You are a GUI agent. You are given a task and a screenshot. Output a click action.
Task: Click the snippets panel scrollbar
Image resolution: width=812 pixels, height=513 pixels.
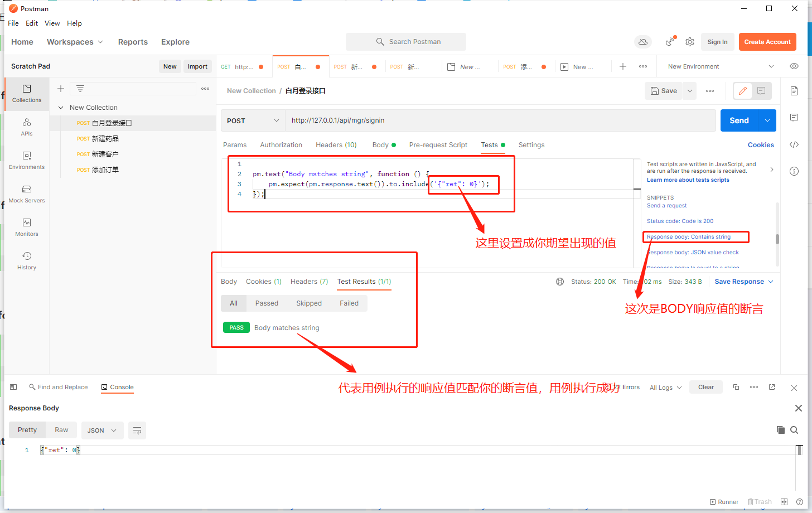tap(777, 239)
